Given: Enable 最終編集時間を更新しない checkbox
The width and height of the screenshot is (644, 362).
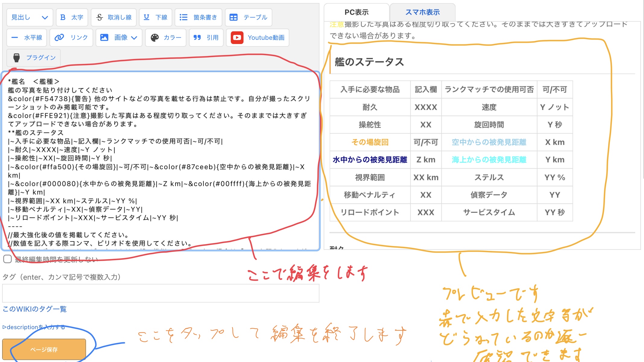Looking at the screenshot, I should (x=8, y=259).
